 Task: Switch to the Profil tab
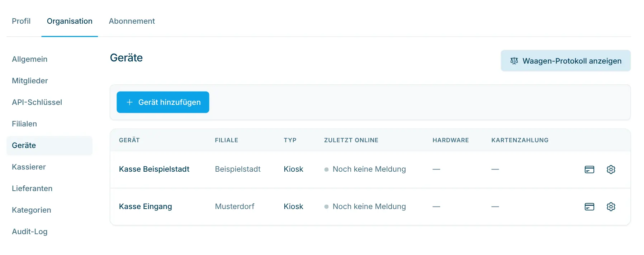click(x=21, y=21)
